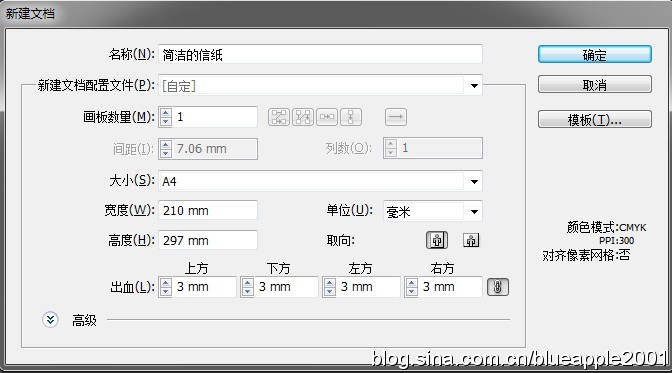Increase the 左方 left bleed stepper

click(329, 282)
